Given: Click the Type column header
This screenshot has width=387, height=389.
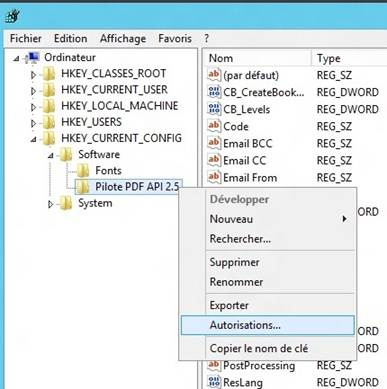Looking at the screenshot, I should point(349,58).
